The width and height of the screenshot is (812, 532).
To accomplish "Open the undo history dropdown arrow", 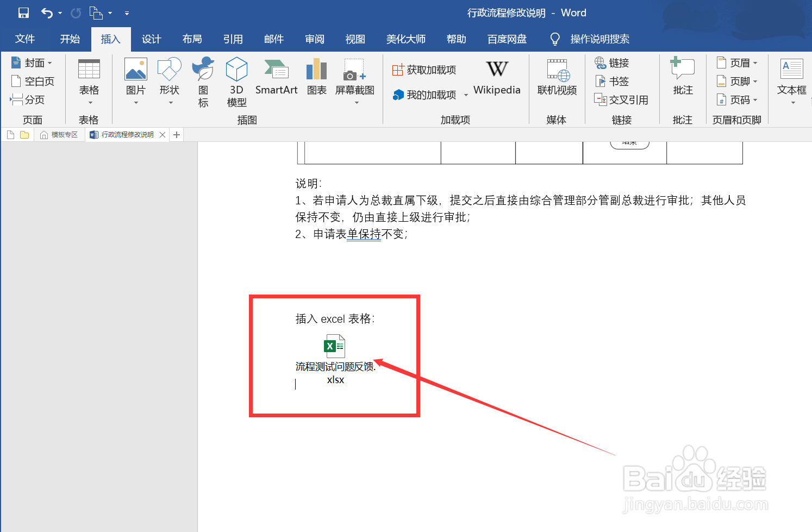I will click(x=60, y=13).
